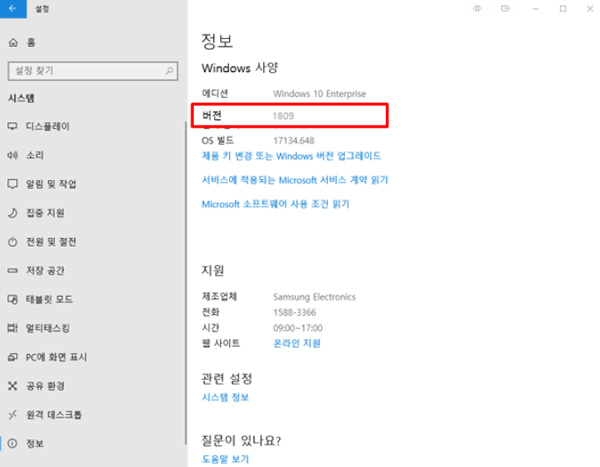Click the OS build value 17134.648
600x467 pixels.
pos(293,140)
